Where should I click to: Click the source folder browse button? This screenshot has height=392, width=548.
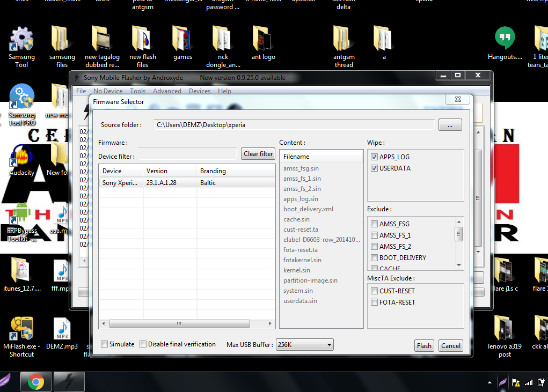[450, 125]
